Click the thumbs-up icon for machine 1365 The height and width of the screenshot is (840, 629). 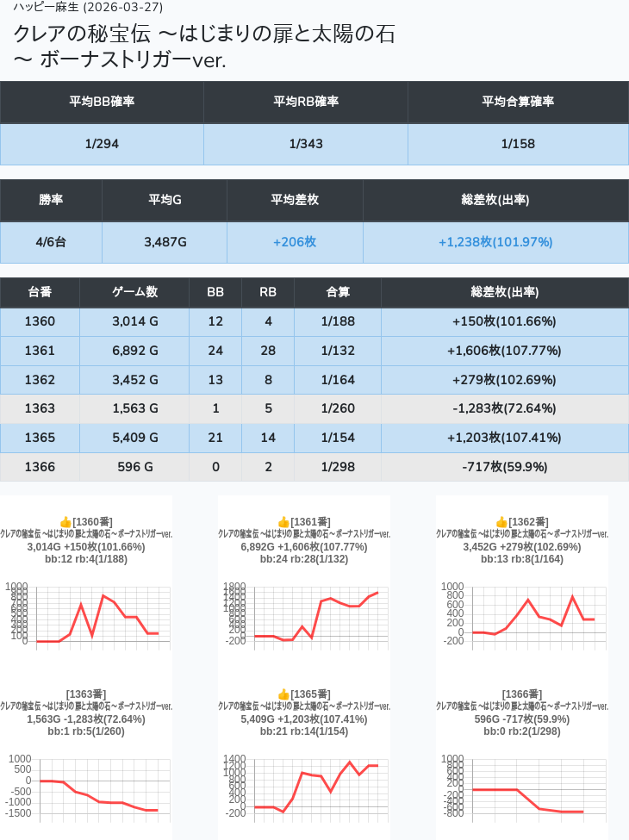click(x=283, y=694)
